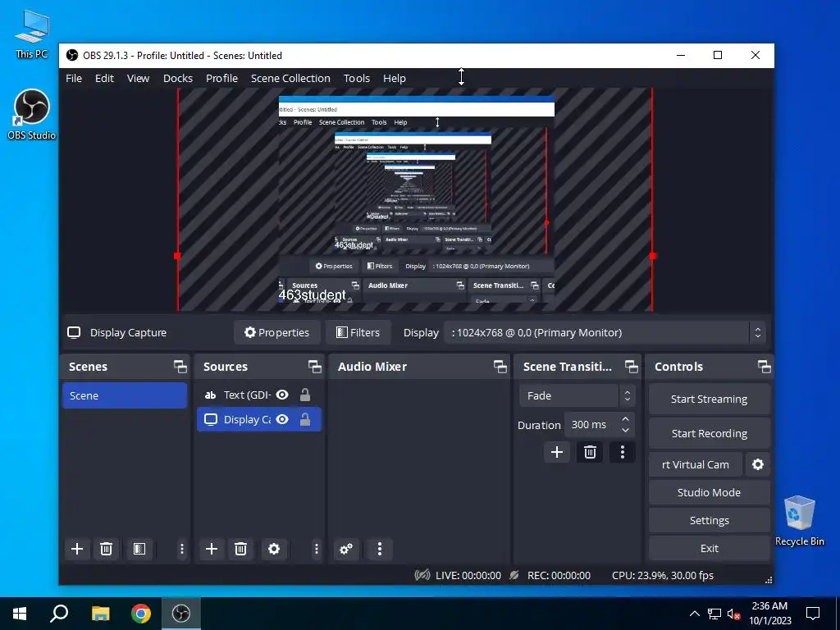Show hidden system tray icons
Image resolution: width=840 pixels, height=630 pixels.
point(694,614)
